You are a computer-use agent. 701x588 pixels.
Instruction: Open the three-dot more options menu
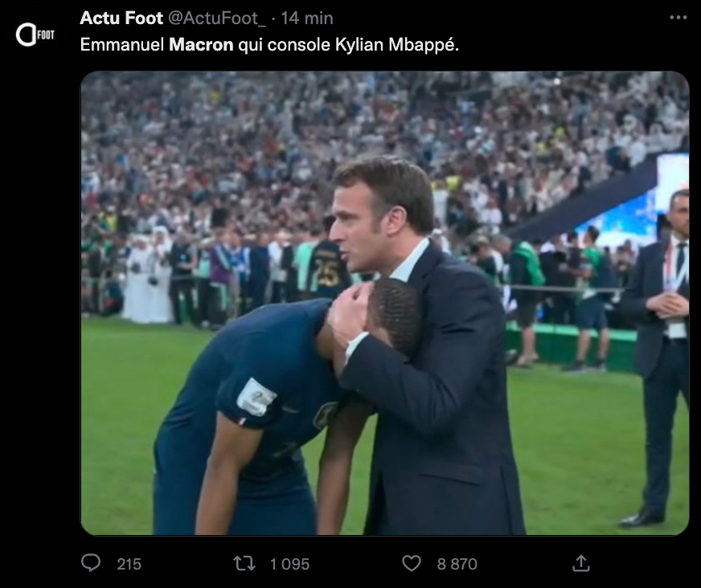[x=678, y=18]
